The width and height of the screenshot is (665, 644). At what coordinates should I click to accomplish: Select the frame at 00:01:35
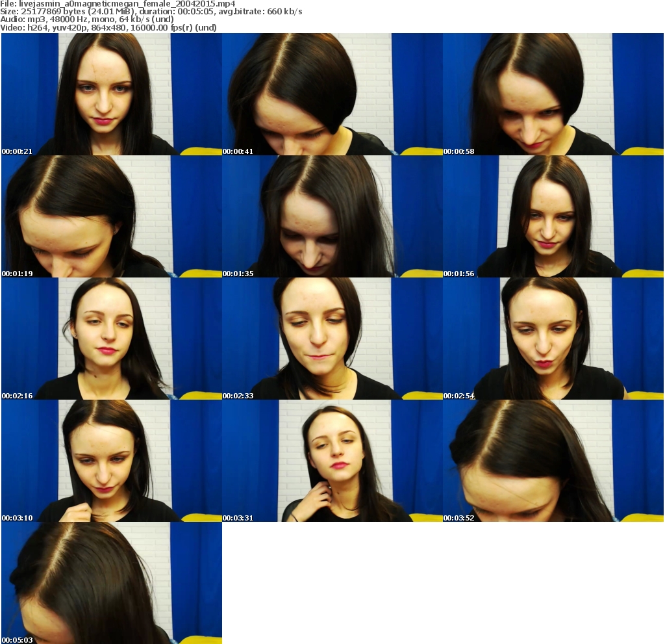click(332, 216)
